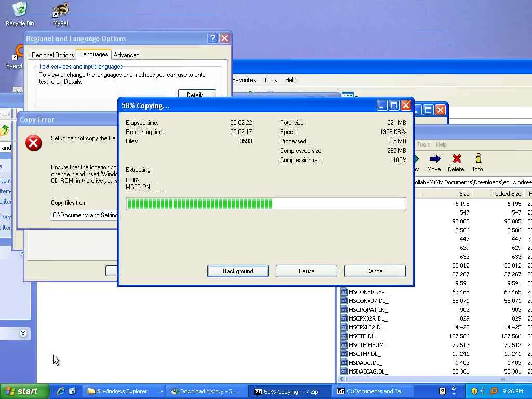Switch to the Advanced tab
532x399 pixels.
(126, 55)
